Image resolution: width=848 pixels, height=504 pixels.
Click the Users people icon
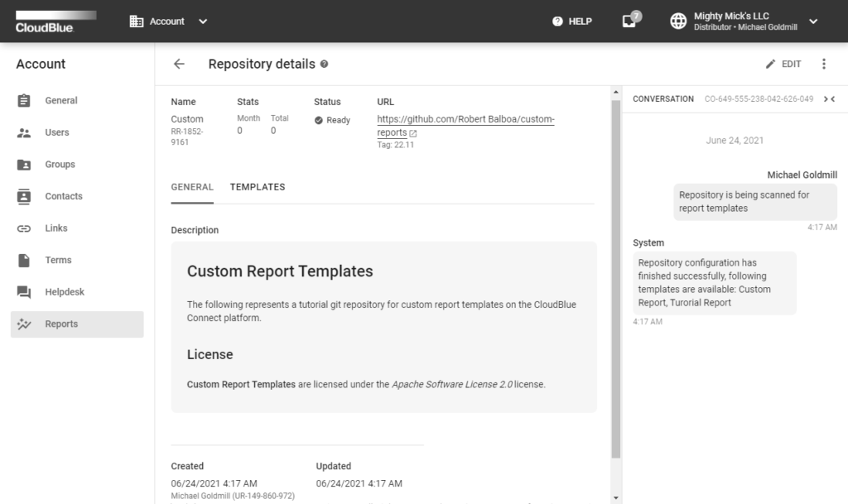(x=26, y=132)
